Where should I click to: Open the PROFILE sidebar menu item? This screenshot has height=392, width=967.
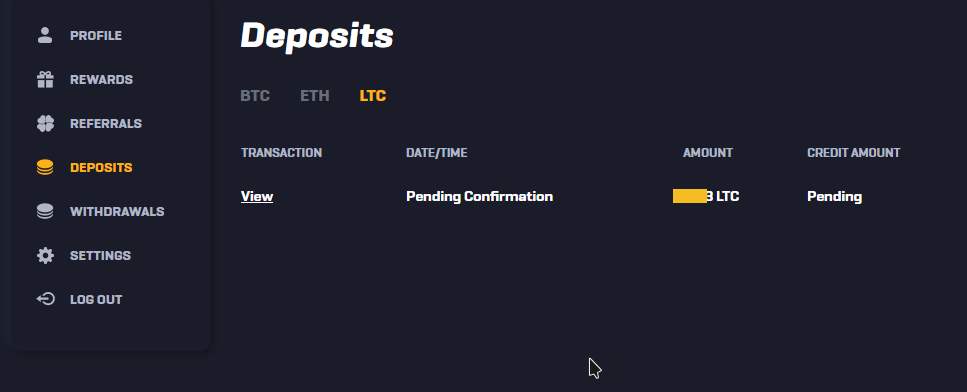96,36
